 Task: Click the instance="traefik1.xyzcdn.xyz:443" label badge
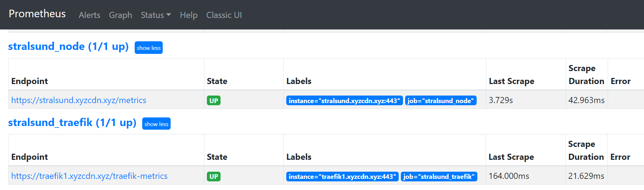(342, 176)
